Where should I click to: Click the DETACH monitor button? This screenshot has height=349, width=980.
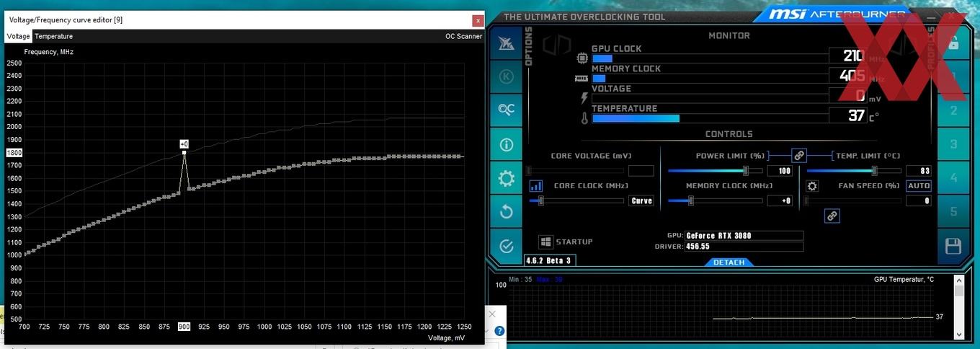[x=729, y=262]
